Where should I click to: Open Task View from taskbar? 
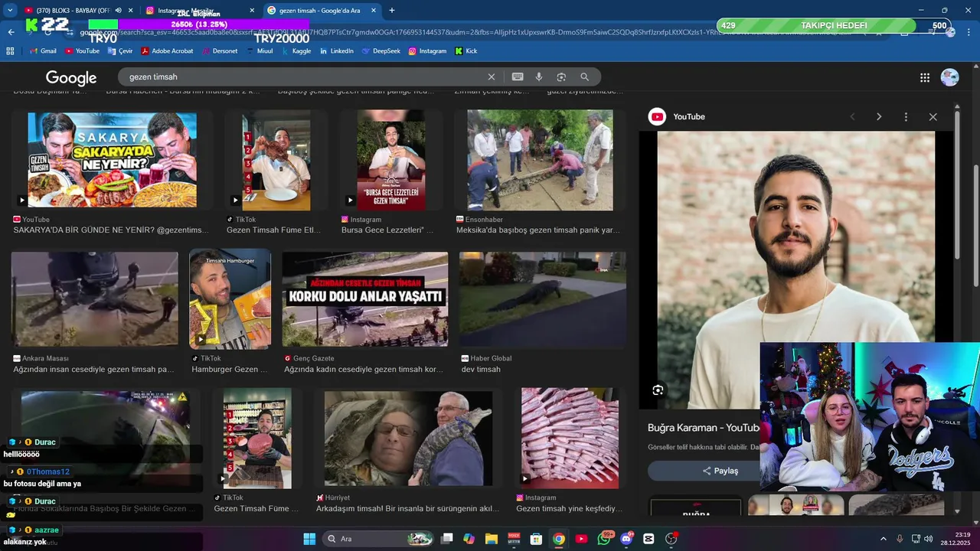click(x=447, y=539)
